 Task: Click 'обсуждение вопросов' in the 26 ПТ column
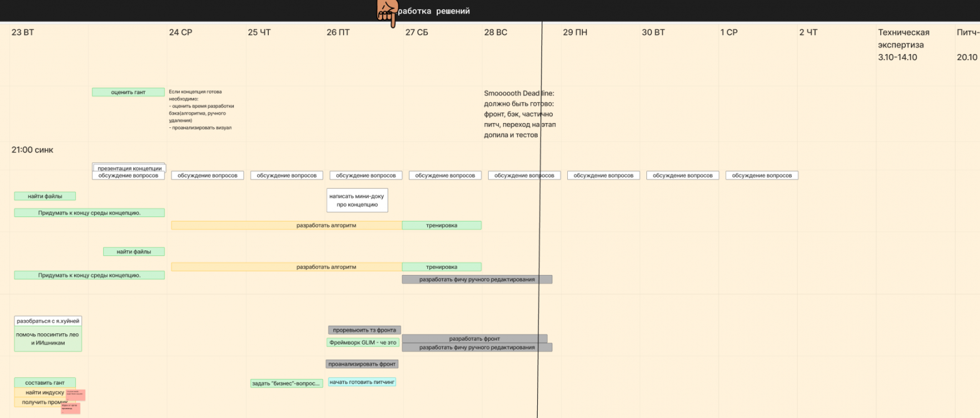[x=366, y=176]
